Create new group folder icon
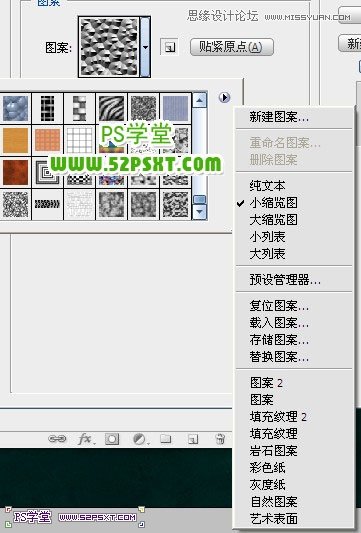This screenshot has height=533, width=361. (x=166, y=439)
